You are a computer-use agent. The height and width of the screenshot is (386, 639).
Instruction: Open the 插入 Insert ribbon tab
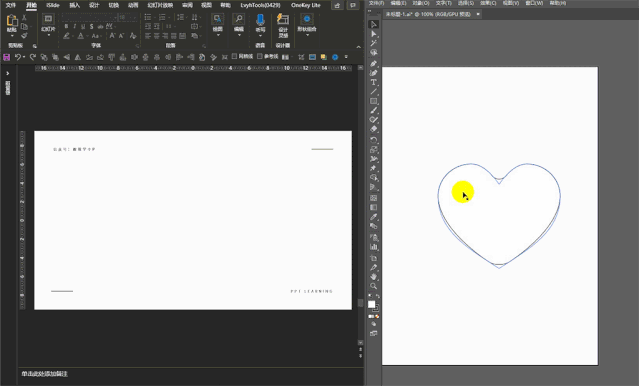coord(75,5)
